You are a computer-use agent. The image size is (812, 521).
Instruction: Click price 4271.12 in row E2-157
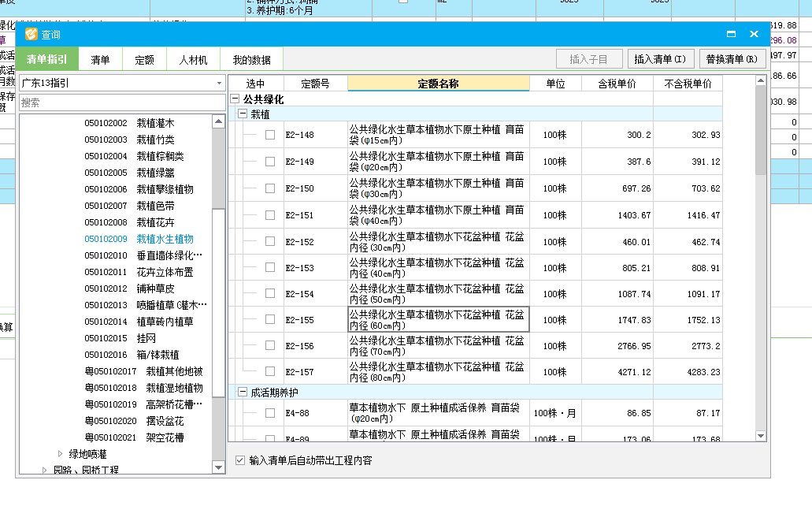pos(634,372)
